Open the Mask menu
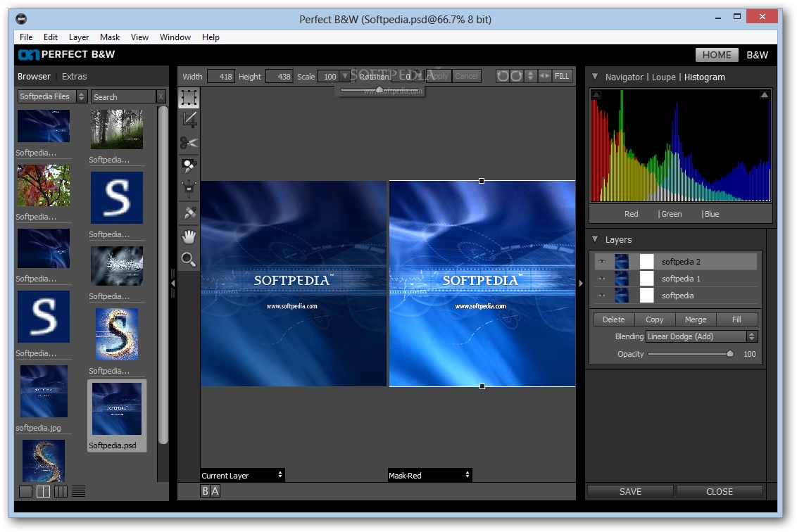This screenshot has width=797, height=532. point(110,37)
